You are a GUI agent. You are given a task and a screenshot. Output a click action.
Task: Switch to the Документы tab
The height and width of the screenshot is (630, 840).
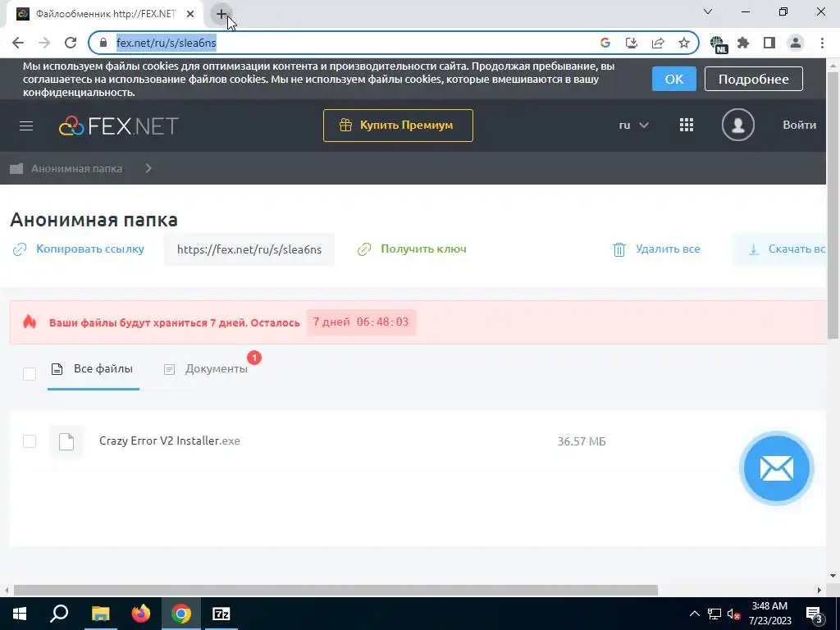(206, 369)
